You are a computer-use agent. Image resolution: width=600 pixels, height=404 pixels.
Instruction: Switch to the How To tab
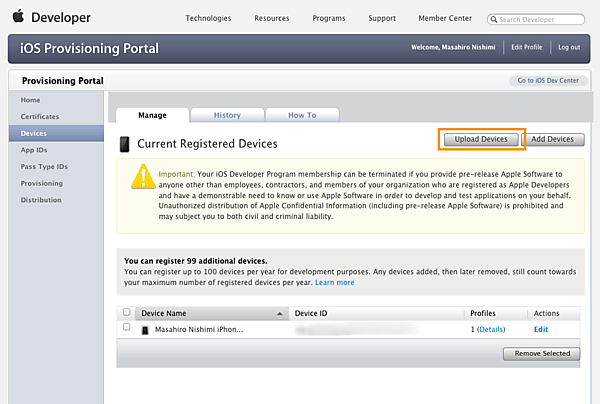(302, 115)
